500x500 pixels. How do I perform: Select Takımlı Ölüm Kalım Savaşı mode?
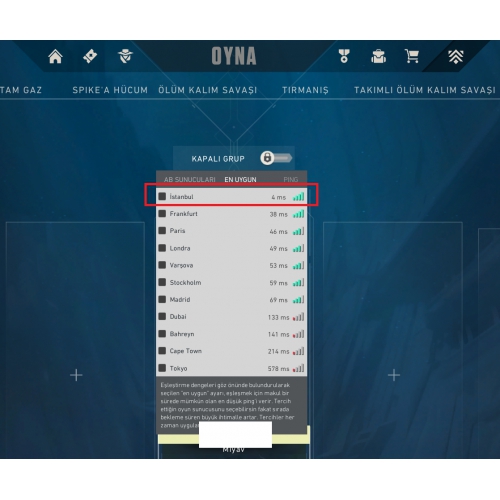coord(425,90)
